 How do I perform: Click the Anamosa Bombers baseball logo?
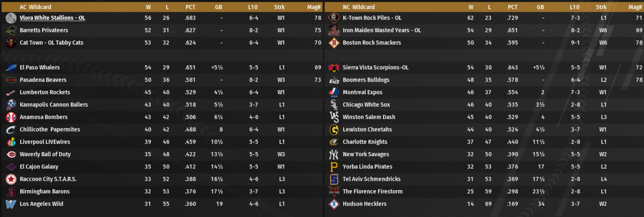[x=11, y=117]
